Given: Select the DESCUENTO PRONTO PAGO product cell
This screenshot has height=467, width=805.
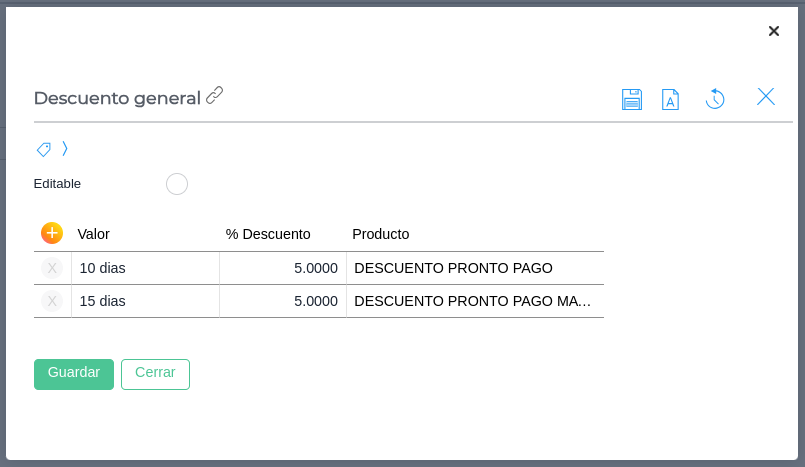Looking at the screenshot, I should (x=474, y=268).
